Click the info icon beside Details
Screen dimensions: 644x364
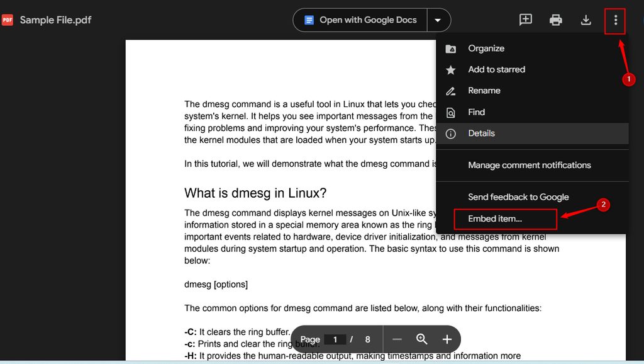pyautogui.click(x=450, y=134)
